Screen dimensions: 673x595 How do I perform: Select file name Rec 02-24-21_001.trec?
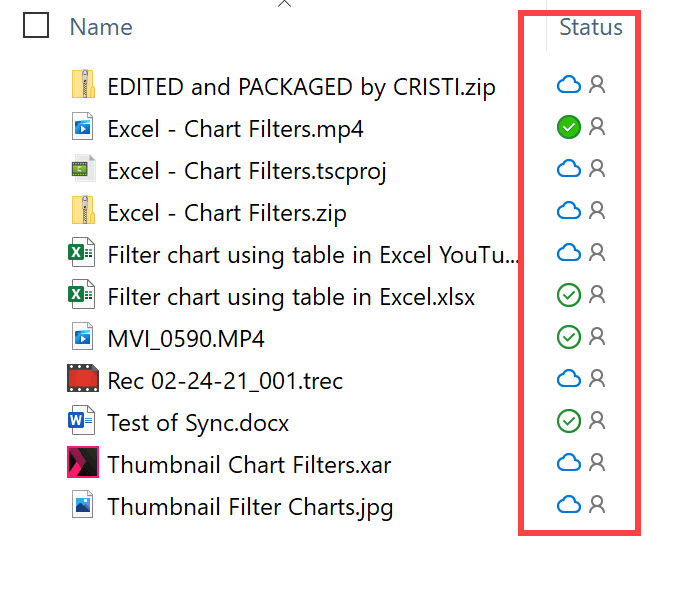225,381
